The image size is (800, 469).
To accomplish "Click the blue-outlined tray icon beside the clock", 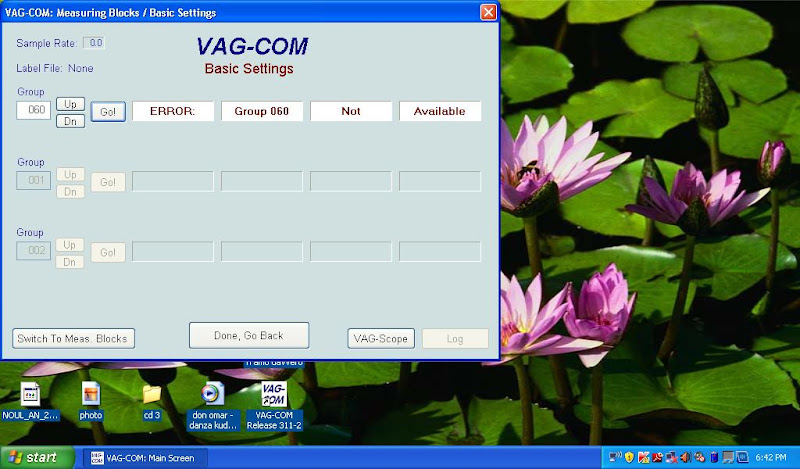I will tap(742, 457).
